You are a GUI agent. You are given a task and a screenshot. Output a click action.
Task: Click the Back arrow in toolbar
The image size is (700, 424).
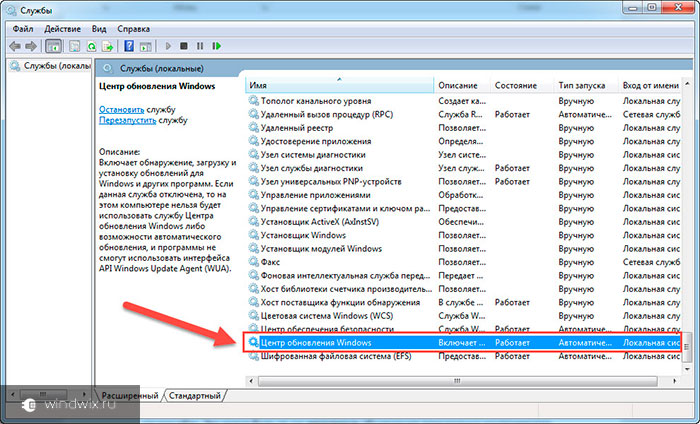pos(15,46)
